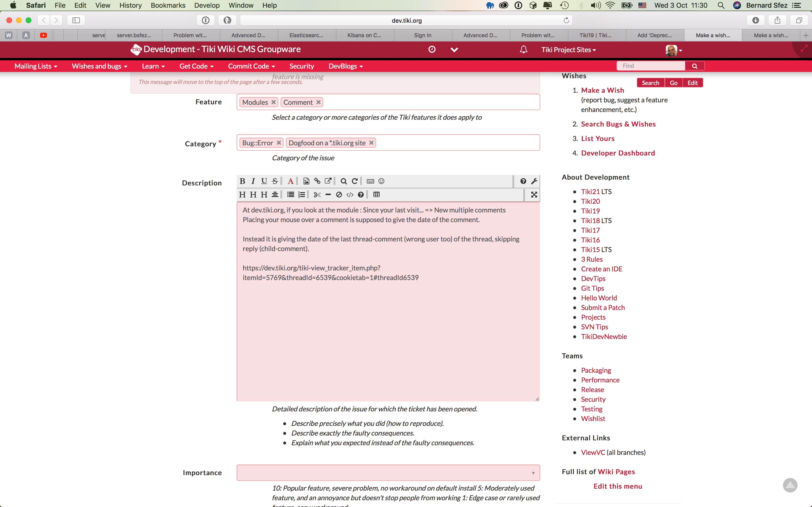Screen dimensions: 812x507
Task: Expand Wishes and bugs menu
Action: point(99,66)
